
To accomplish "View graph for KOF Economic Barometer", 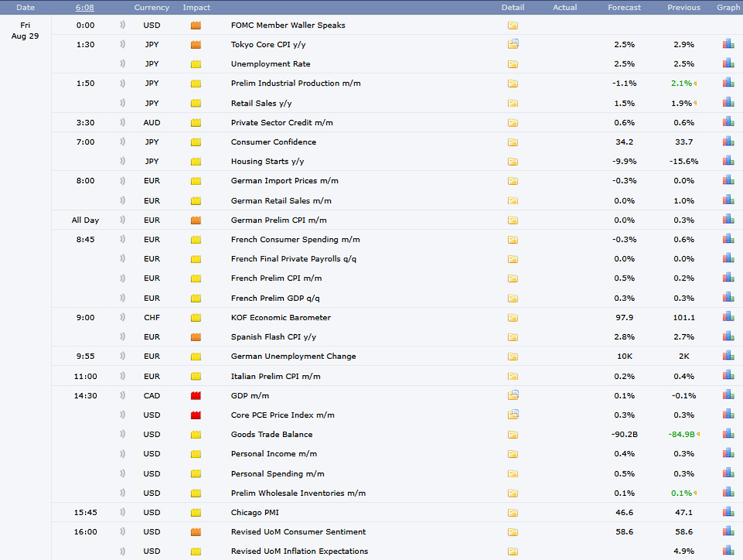I will 728,317.
